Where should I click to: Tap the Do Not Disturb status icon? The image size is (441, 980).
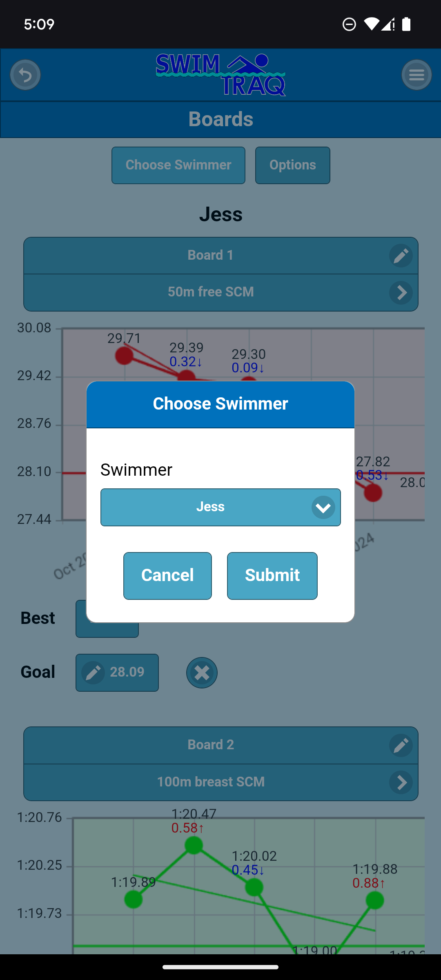349,24
